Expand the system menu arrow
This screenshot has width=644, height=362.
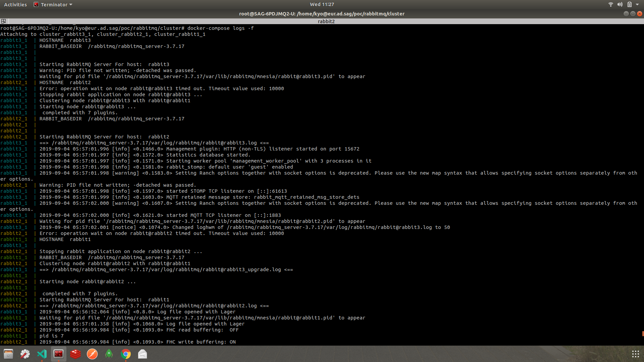click(x=637, y=4)
